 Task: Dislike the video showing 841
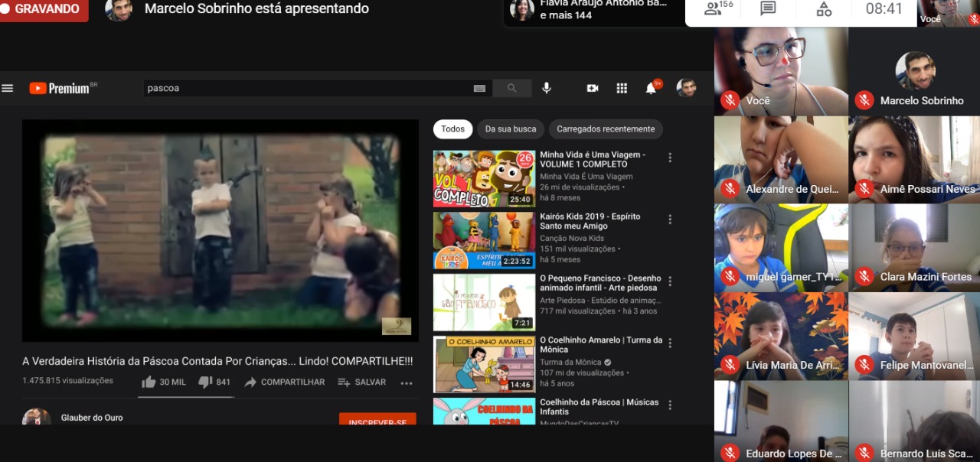click(x=214, y=382)
